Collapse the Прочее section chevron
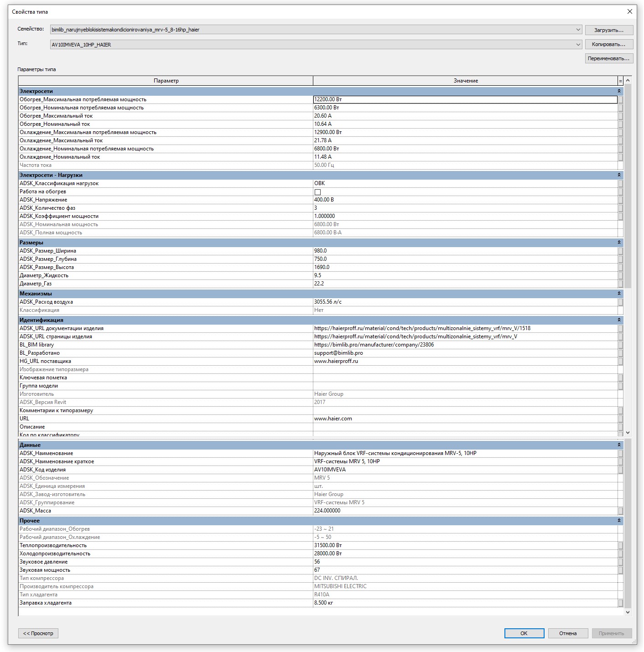The image size is (644, 652). (619, 521)
